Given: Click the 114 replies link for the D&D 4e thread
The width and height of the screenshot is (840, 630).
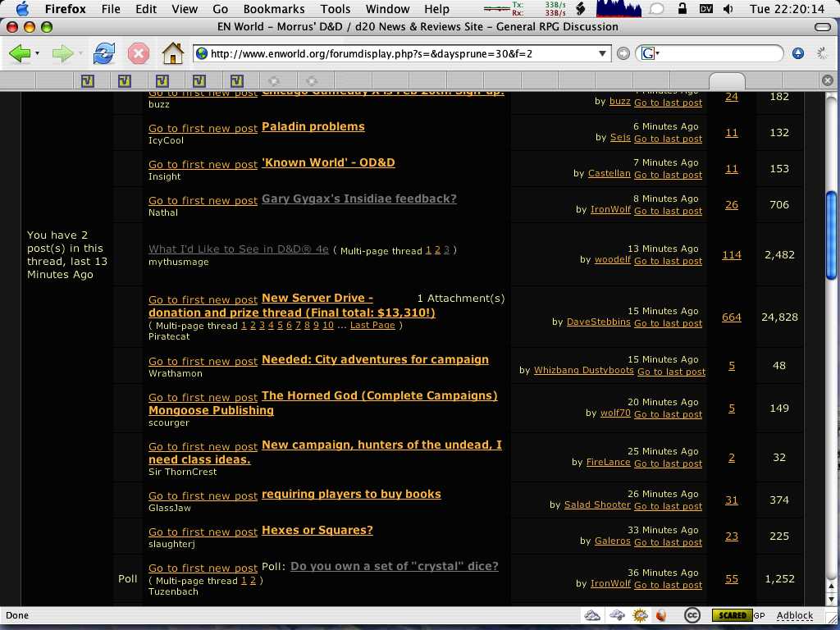Looking at the screenshot, I should pos(731,255).
